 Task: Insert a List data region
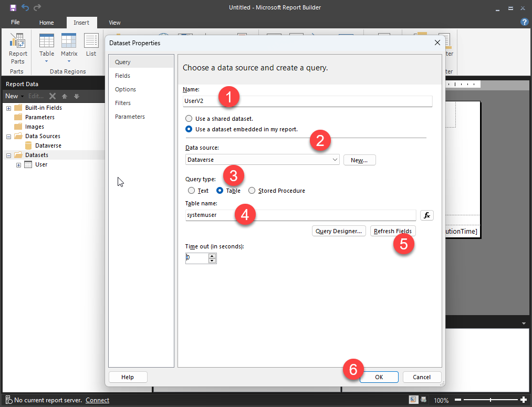point(91,45)
